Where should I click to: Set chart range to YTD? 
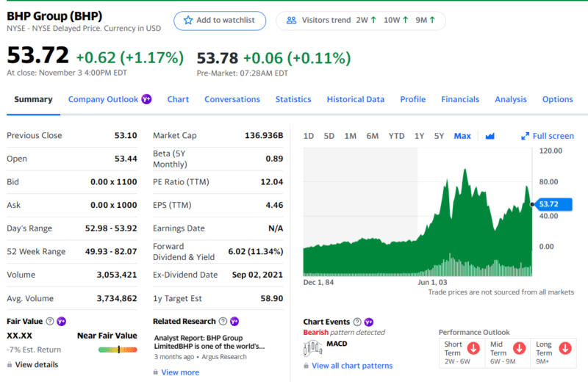396,136
